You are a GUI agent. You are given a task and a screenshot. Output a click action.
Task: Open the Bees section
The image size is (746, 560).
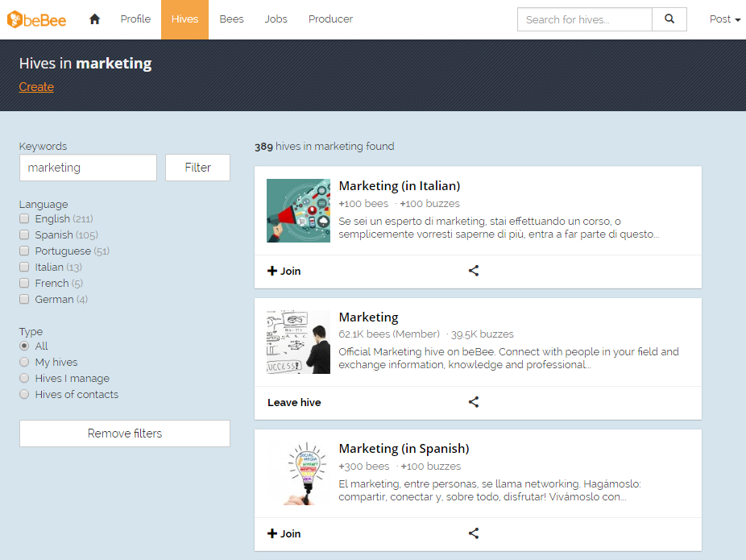pos(231,19)
